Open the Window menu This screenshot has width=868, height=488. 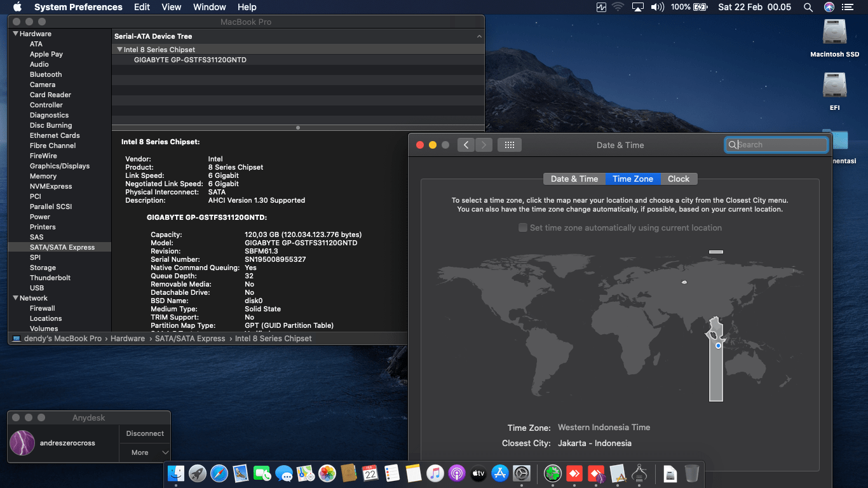point(210,7)
